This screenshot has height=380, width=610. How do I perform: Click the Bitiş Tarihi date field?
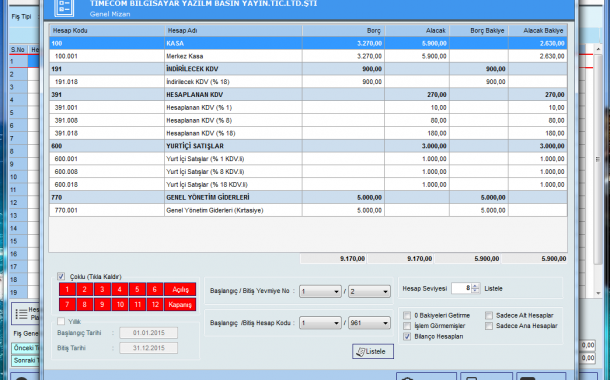(x=149, y=348)
